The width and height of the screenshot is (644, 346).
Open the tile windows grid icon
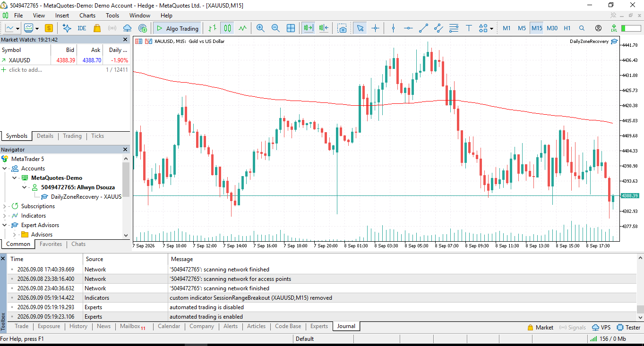click(291, 28)
